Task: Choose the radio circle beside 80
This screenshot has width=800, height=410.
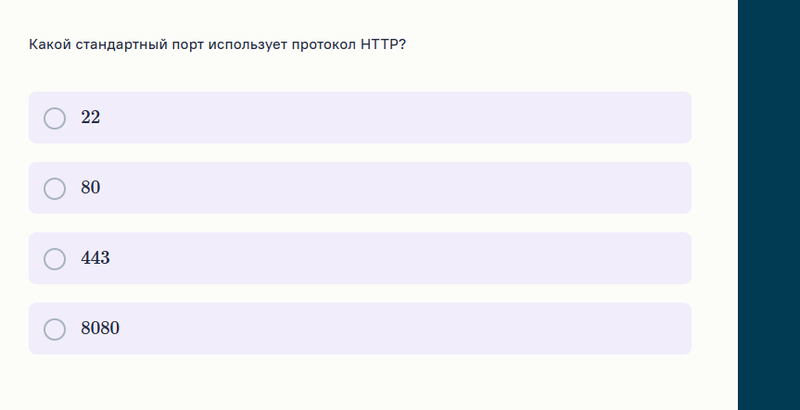Action: tap(55, 188)
